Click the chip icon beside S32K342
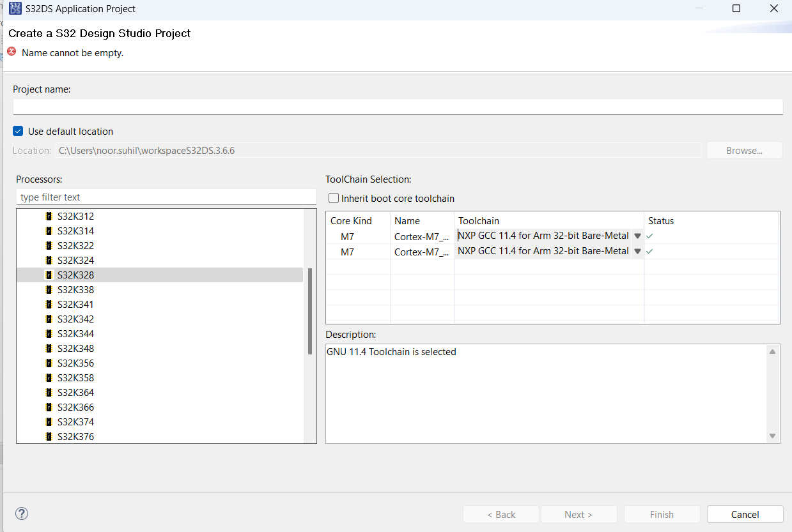Viewport: 792px width, 532px height. [x=49, y=319]
